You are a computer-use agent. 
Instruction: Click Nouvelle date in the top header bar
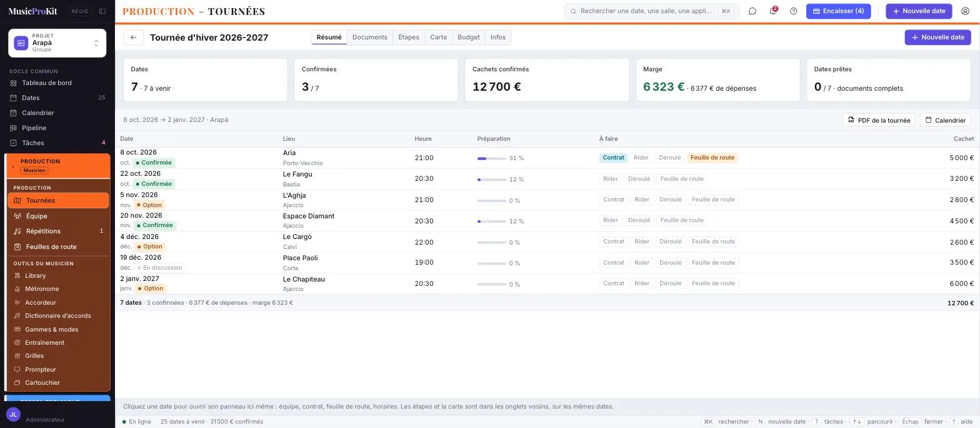[919, 11]
